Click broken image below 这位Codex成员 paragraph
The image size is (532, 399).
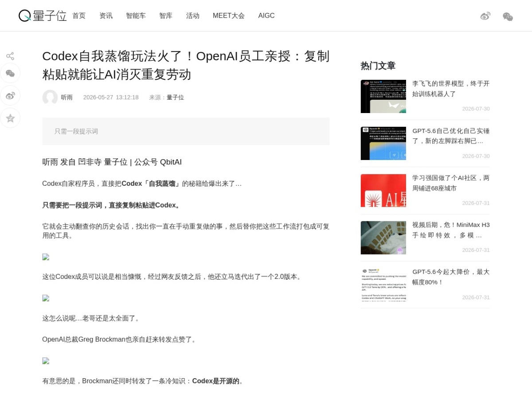(x=46, y=298)
